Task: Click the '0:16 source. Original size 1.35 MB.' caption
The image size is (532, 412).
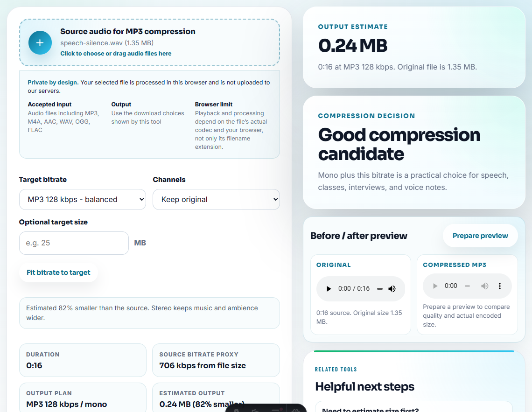Action: click(x=359, y=317)
